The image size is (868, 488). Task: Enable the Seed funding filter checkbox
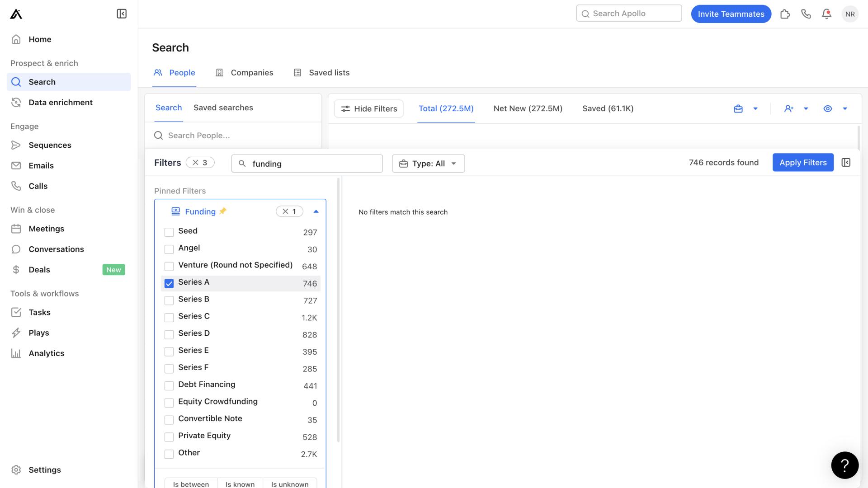[x=169, y=232]
